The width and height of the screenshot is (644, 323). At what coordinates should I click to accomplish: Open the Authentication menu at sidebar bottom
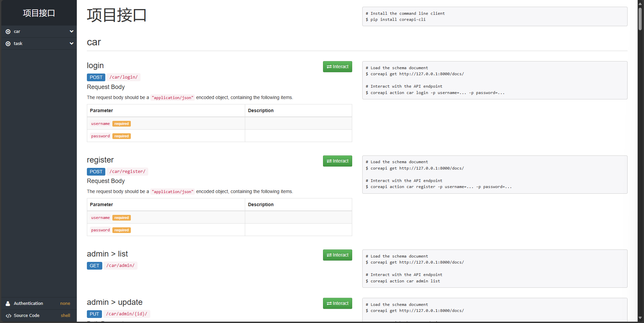pyautogui.click(x=39, y=304)
